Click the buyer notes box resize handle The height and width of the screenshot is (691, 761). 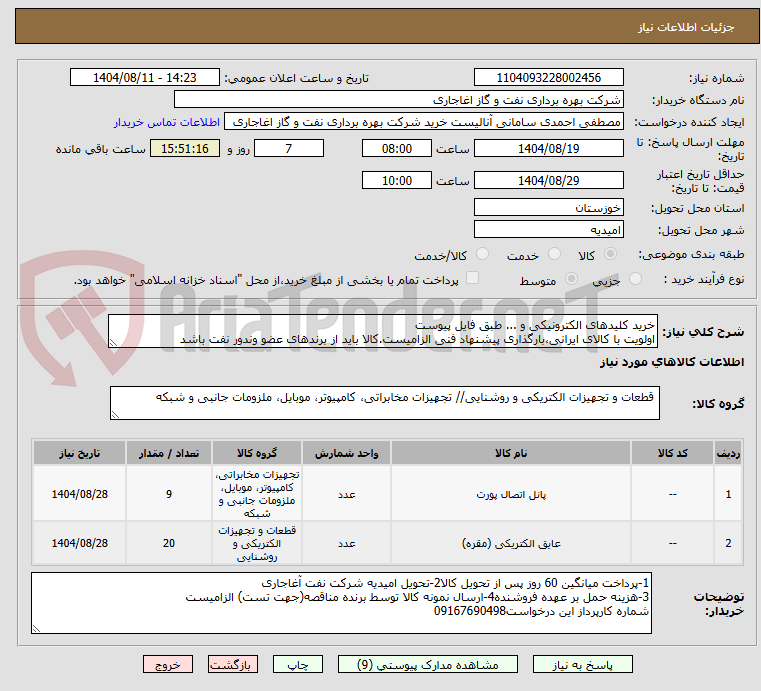click(x=36, y=628)
